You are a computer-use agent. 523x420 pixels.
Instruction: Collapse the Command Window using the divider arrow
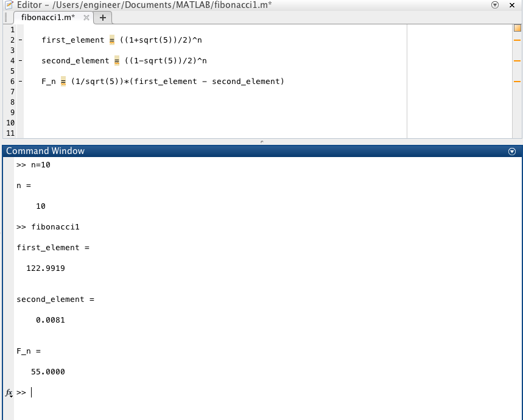[x=261, y=141]
